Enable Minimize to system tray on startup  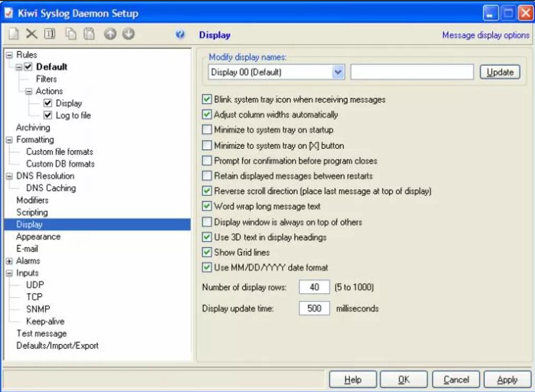click(207, 130)
